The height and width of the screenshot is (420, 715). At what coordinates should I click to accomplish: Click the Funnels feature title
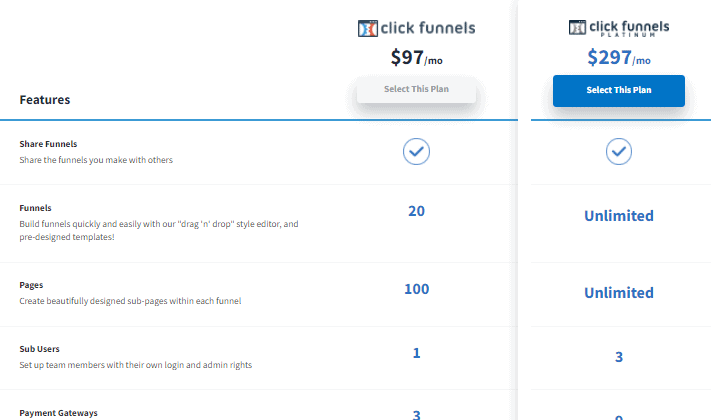pyautogui.click(x=36, y=208)
